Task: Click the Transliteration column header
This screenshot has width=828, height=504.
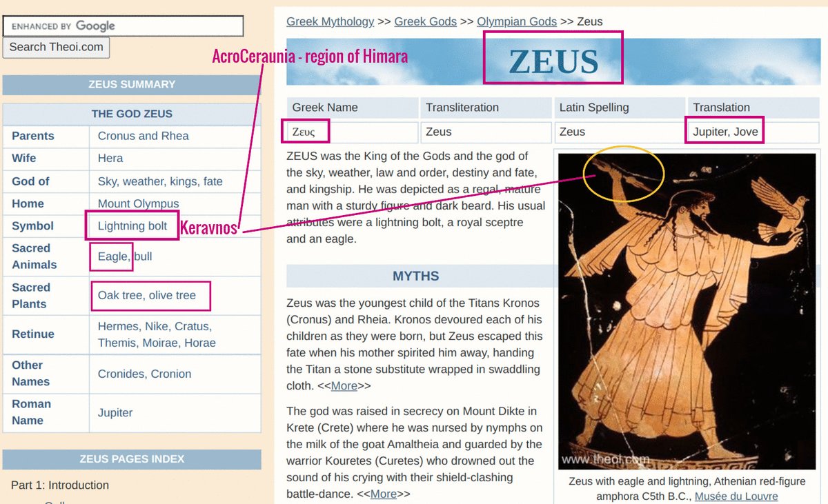Action: 486,108
